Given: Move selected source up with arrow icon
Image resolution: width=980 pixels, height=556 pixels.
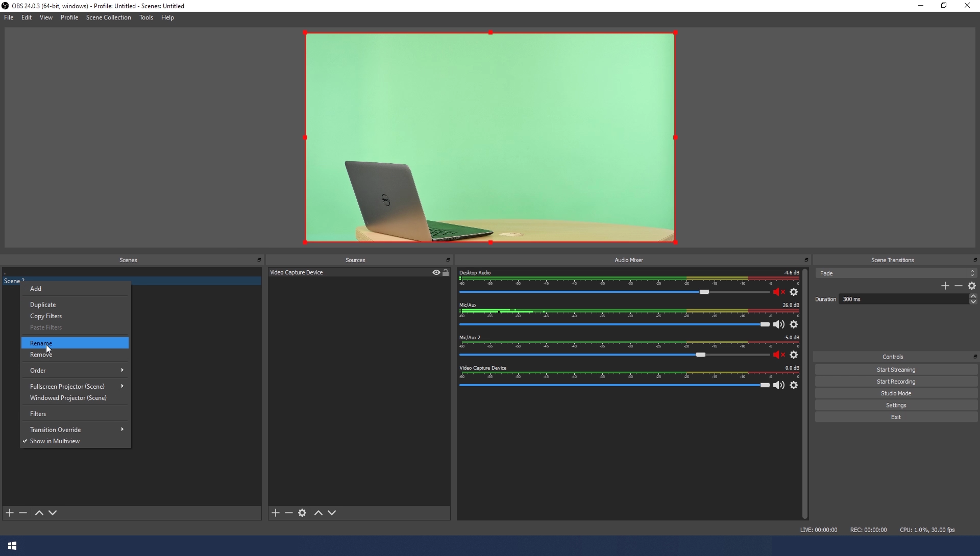Looking at the screenshot, I should (x=318, y=513).
